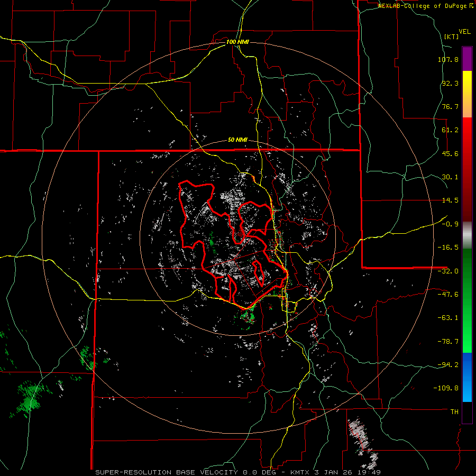The image size is (476, 476).
Task: Click the -32.0 velocity scale value
Action: [448, 271]
